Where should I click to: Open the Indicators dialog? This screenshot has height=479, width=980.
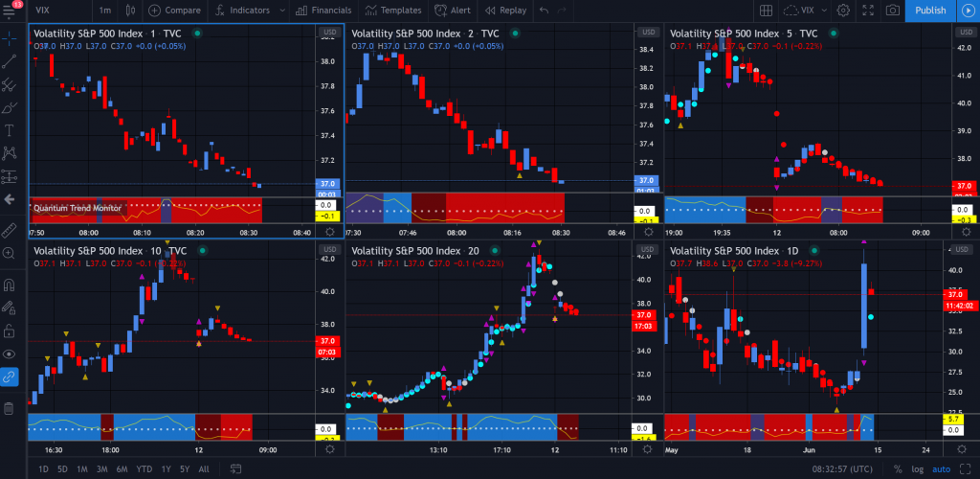(241, 10)
